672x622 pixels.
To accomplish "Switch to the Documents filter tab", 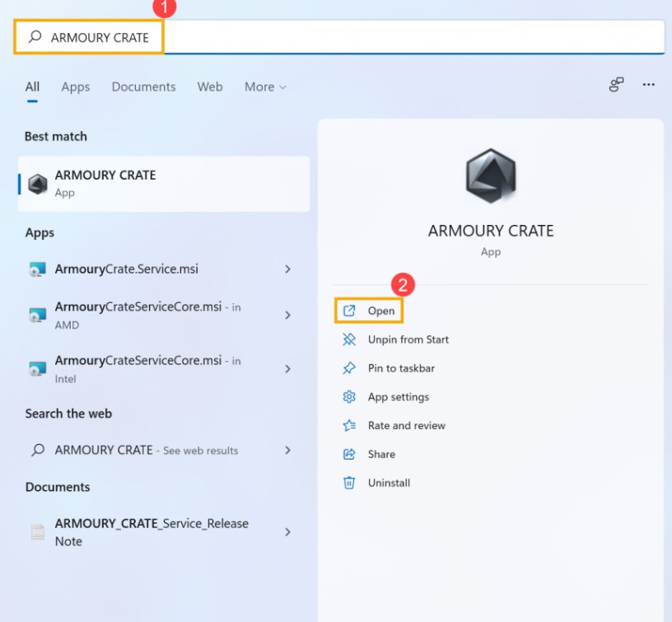I will (x=143, y=87).
